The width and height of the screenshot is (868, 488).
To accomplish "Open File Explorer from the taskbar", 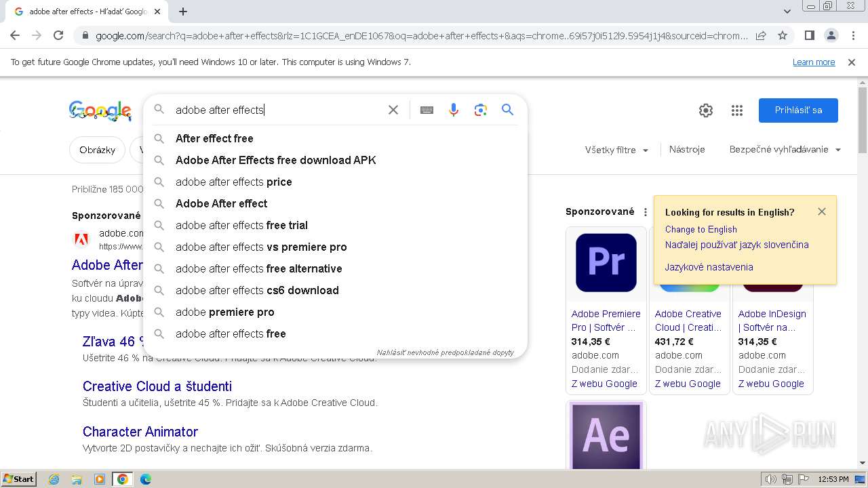I will [x=77, y=479].
